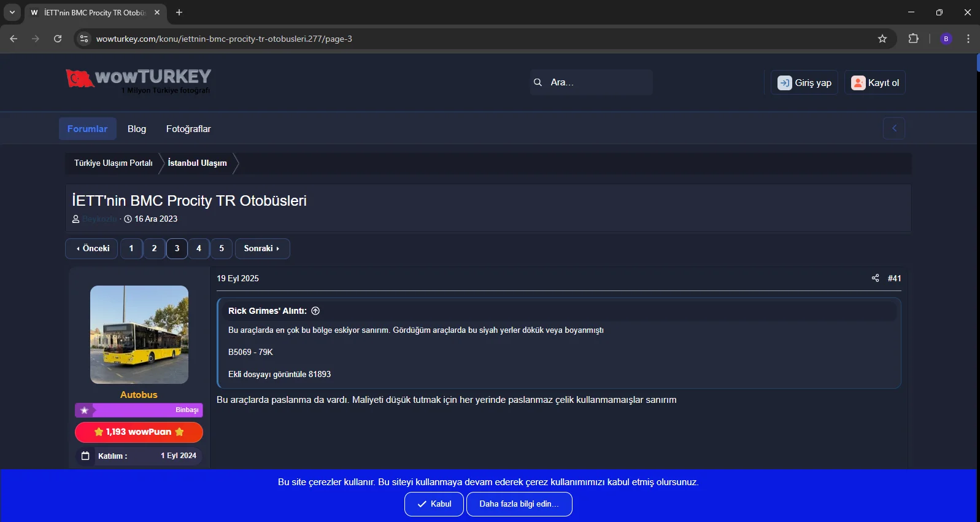Accept cookies with the Kabul button
This screenshot has height=522, width=980.
tap(434, 504)
